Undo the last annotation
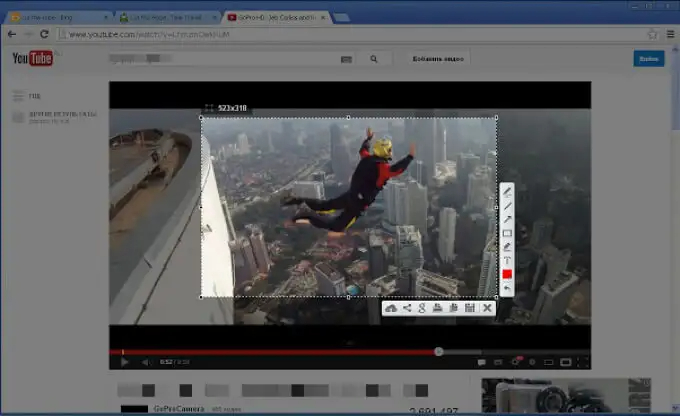This screenshot has height=416, width=680. [x=507, y=288]
